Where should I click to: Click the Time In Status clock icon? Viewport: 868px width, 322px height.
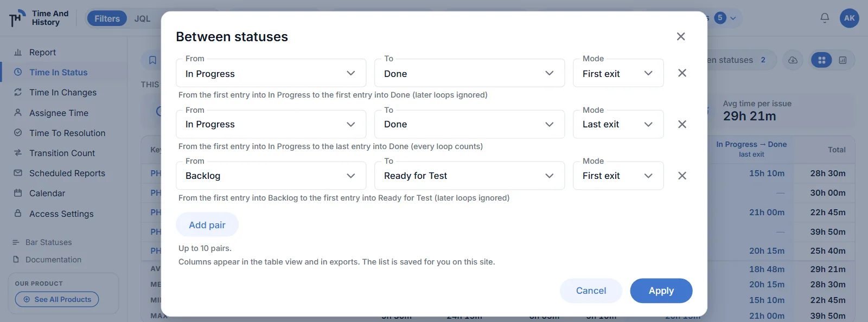pyautogui.click(x=18, y=72)
